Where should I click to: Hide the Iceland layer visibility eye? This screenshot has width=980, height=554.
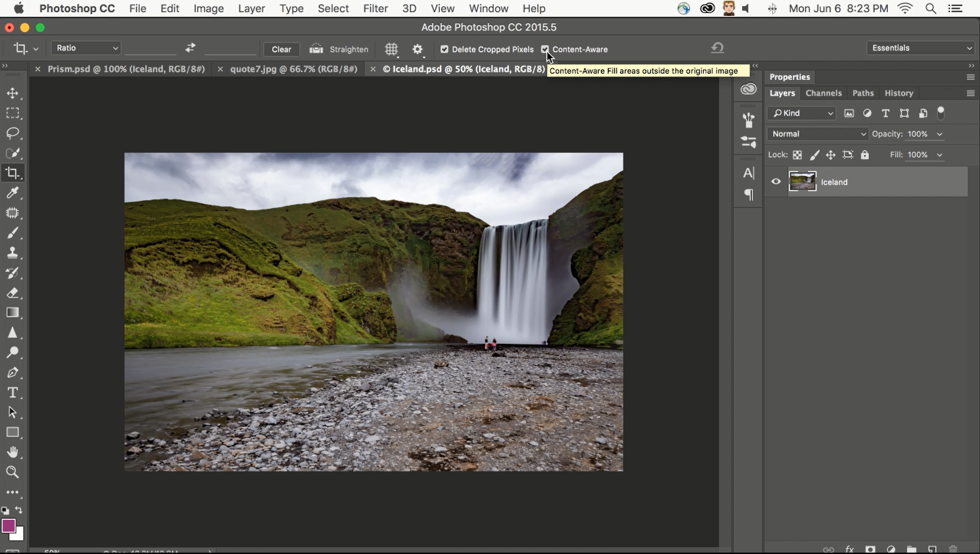tap(776, 181)
